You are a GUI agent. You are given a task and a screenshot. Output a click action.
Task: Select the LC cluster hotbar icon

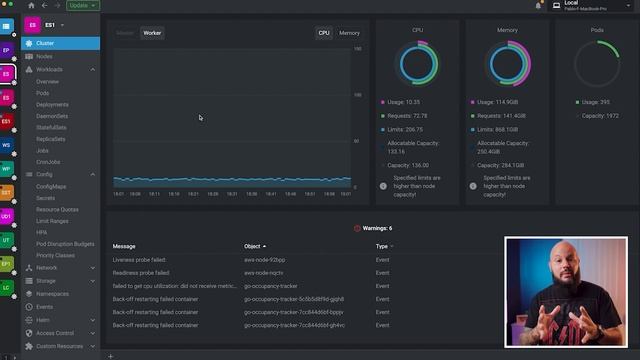click(6, 287)
